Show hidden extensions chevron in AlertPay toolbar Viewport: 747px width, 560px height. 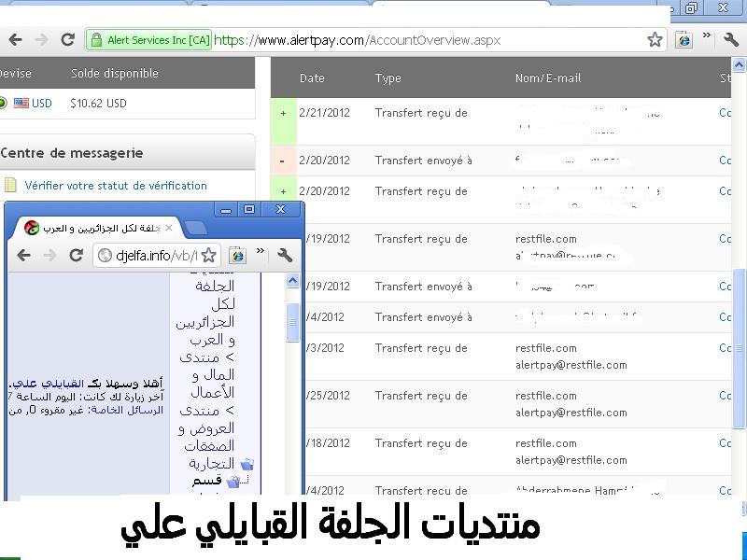click(707, 38)
